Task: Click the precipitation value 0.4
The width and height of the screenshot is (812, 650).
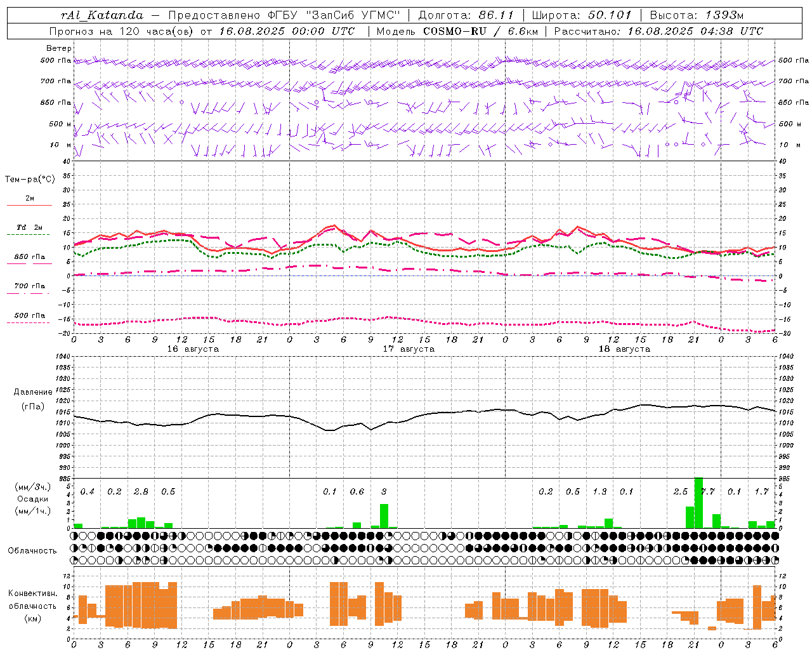Action: click(88, 492)
